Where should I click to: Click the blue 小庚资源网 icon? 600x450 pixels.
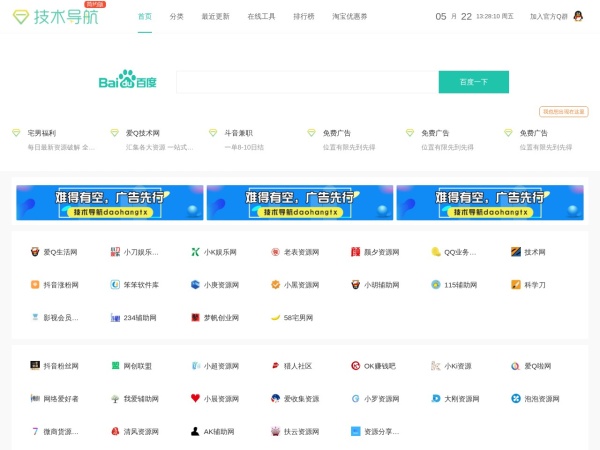pyautogui.click(x=195, y=285)
